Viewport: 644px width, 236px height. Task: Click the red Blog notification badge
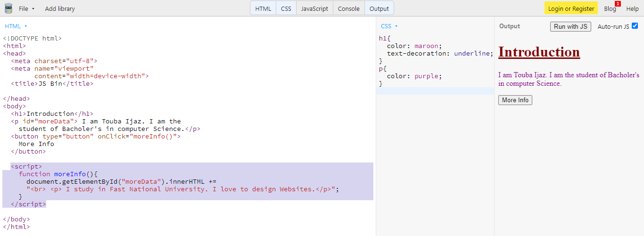point(618,4)
